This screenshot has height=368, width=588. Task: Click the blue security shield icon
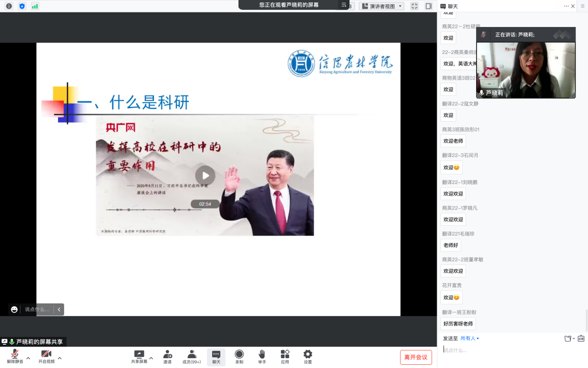coord(22,6)
